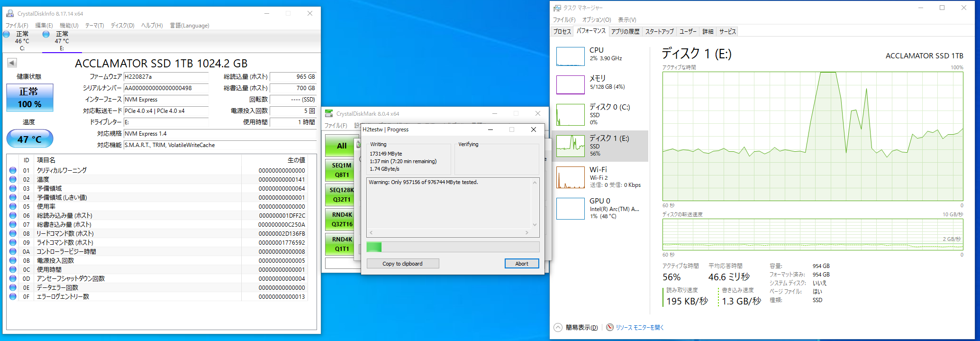Open the テーマ(T) menu in CrystalDiskInfo
The height and width of the screenshot is (341, 980).
tap(95, 26)
